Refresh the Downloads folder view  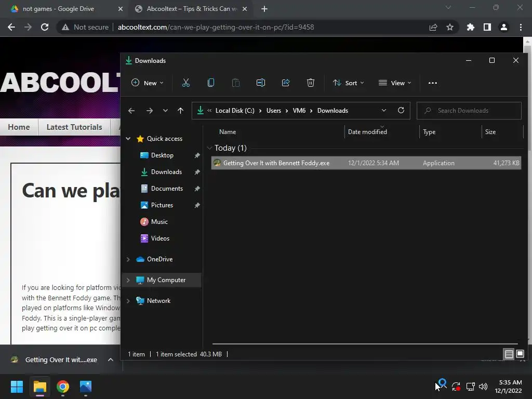pos(401,111)
